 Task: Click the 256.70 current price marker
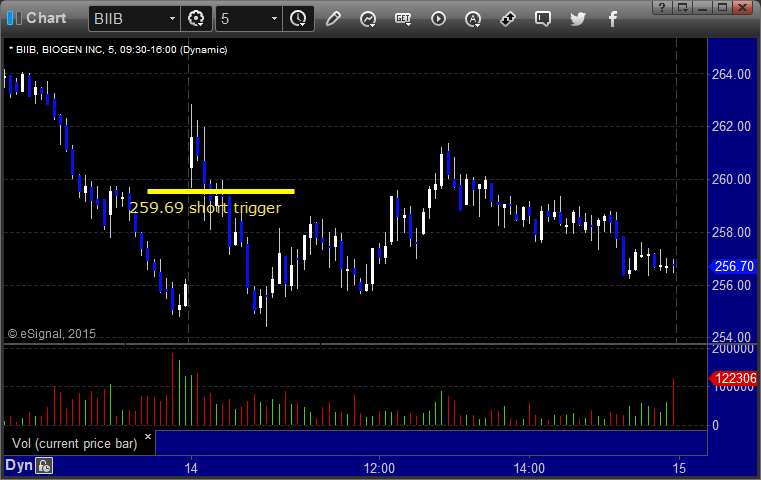(733, 266)
